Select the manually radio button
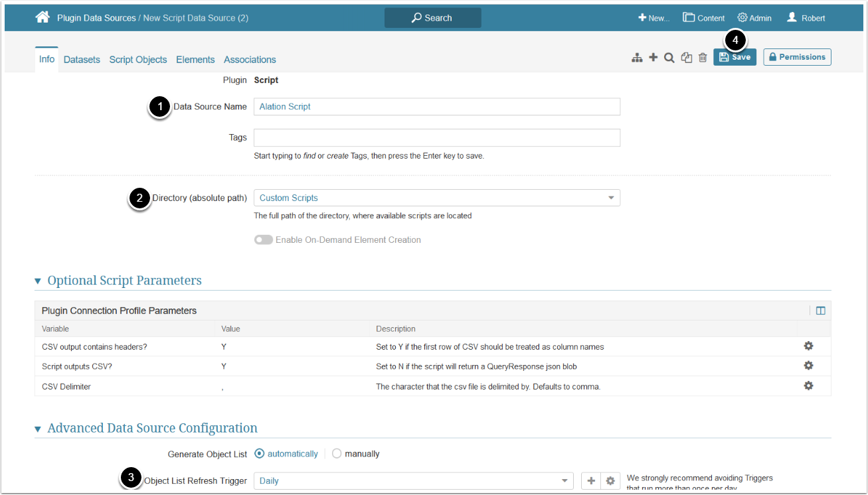Viewport: 868px width, 495px height. 337,454
